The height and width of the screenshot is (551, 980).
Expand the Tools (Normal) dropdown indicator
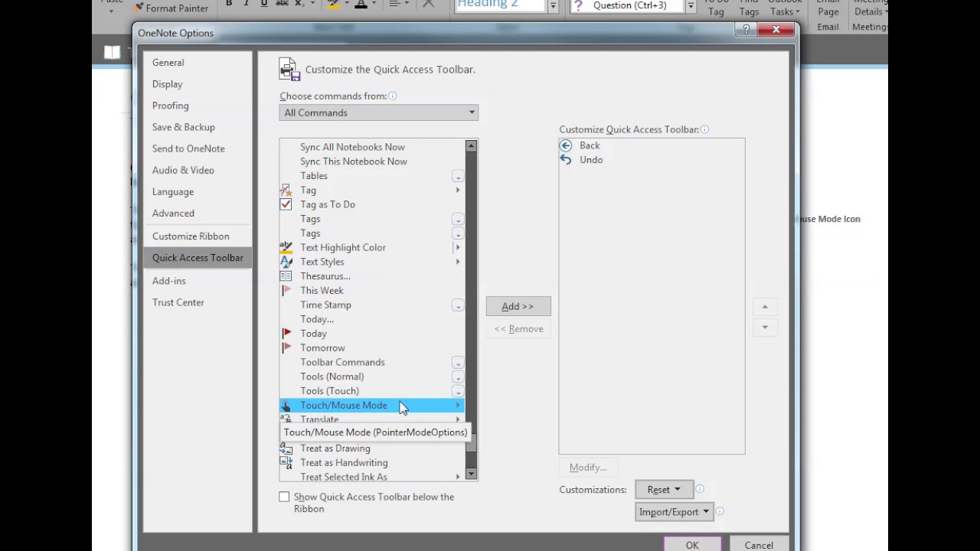coord(458,377)
